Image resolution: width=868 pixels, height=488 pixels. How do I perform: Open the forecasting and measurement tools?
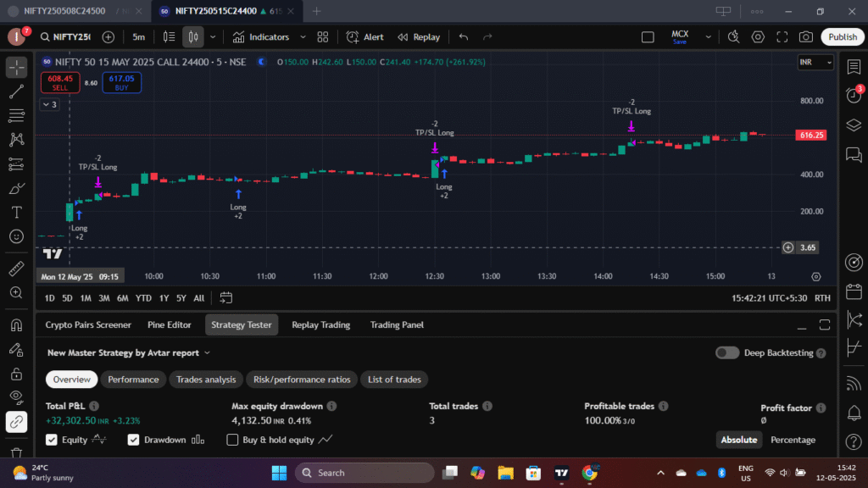pos(17,164)
